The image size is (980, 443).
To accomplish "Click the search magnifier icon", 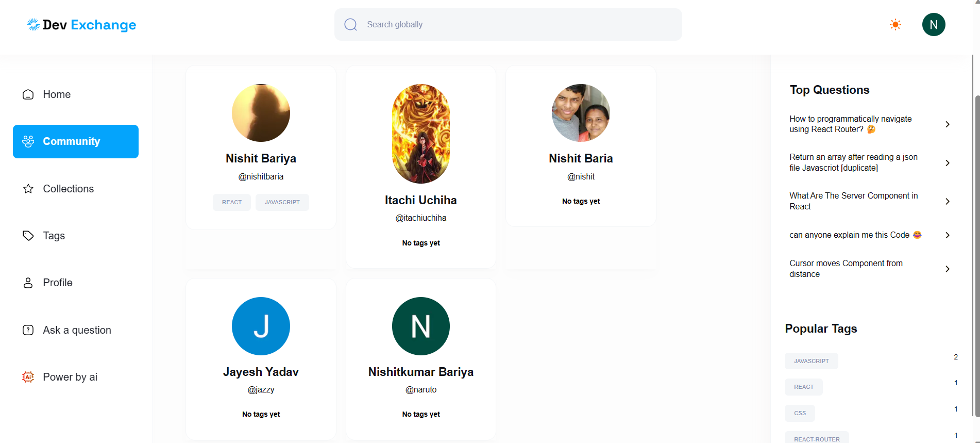I will 350,24.
